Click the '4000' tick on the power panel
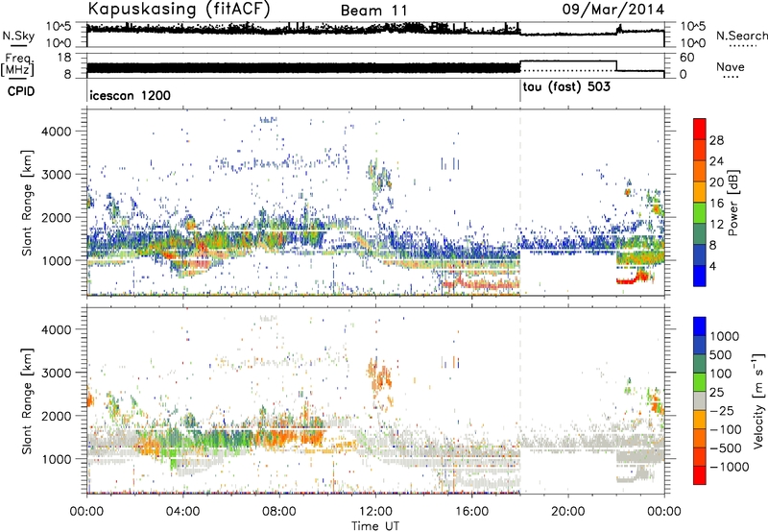The width and height of the screenshot is (768, 532). (x=56, y=132)
